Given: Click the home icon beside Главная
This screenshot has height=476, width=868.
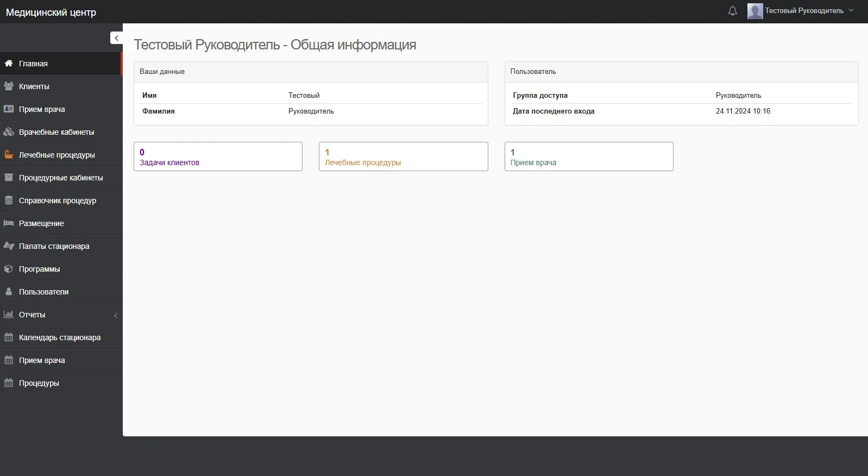Looking at the screenshot, I should (x=9, y=64).
